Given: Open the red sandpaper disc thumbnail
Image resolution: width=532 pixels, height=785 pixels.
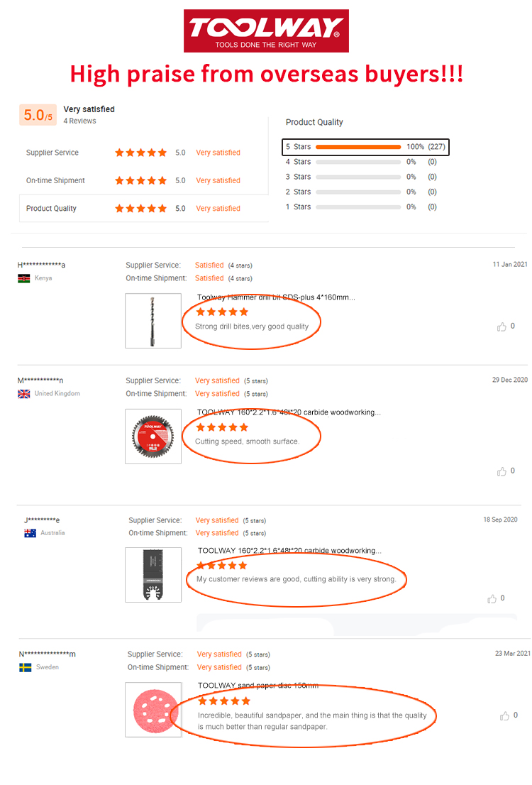Looking at the screenshot, I should click(x=153, y=710).
